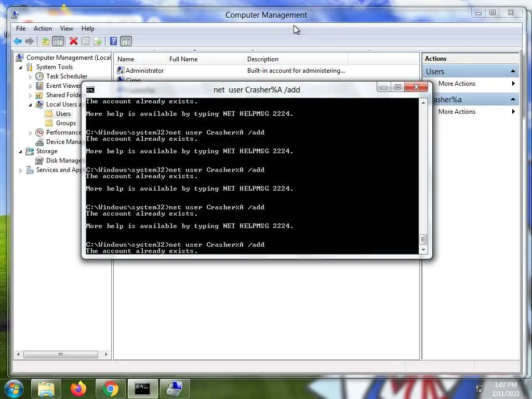This screenshot has width=532, height=399.
Task: Expand the Performance node
Action: click(x=30, y=132)
